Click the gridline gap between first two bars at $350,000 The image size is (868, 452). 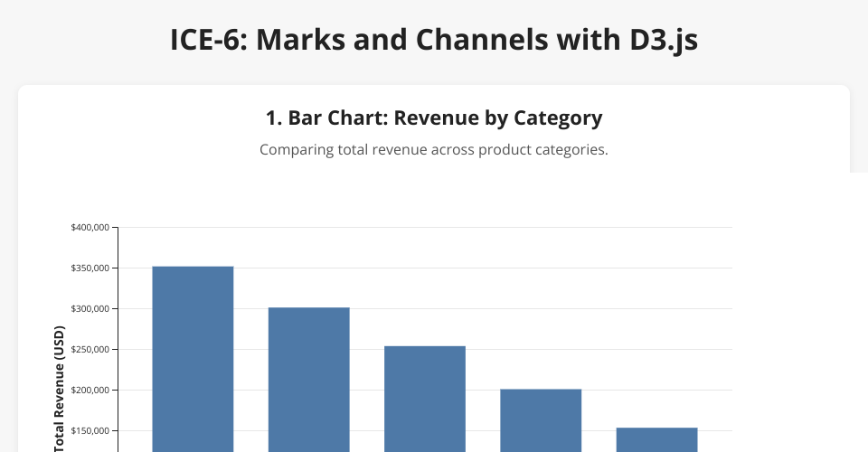pyautogui.click(x=251, y=268)
